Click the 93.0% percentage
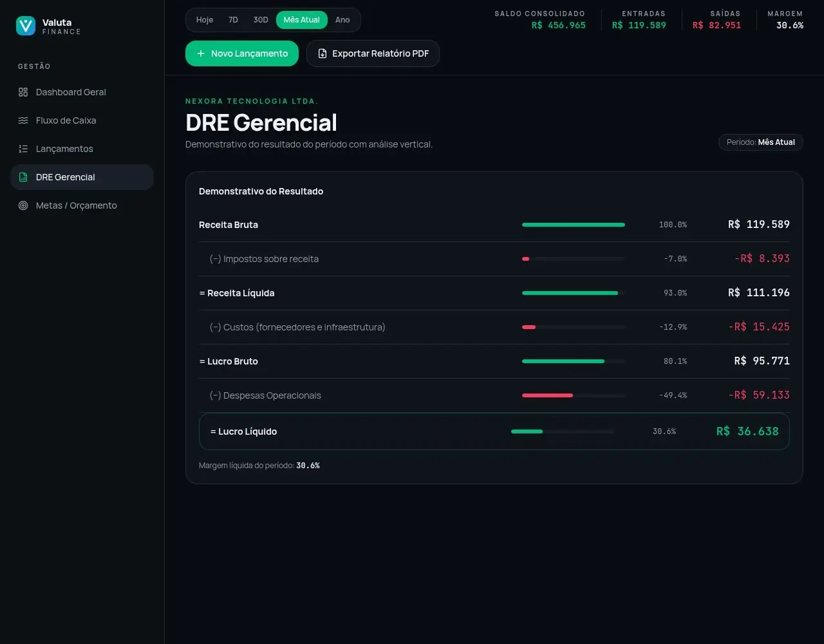 tap(675, 293)
